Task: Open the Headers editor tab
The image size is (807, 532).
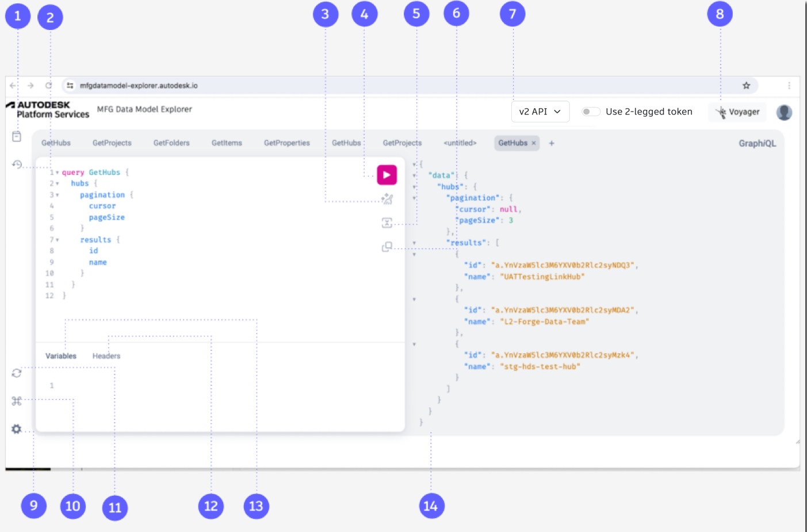Action: click(x=106, y=356)
